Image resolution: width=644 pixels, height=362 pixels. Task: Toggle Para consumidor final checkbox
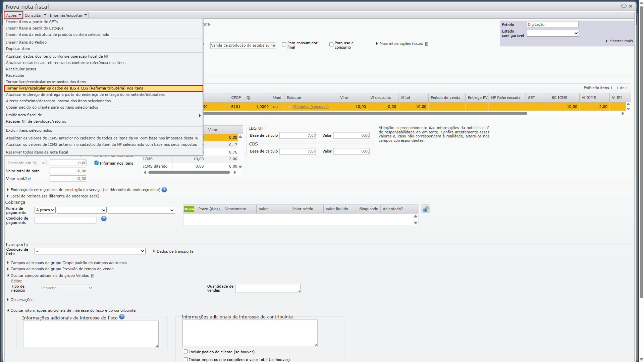pyautogui.click(x=284, y=44)
